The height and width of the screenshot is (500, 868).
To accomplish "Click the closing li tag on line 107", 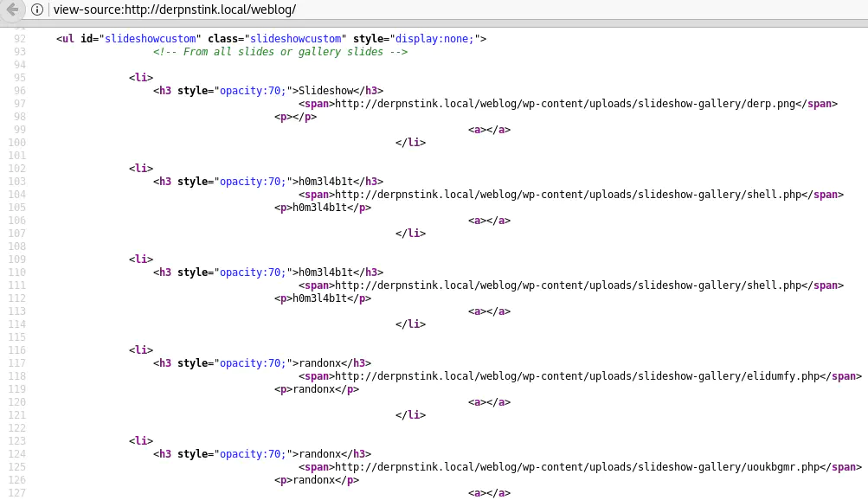I will click(x=410, y=233).
